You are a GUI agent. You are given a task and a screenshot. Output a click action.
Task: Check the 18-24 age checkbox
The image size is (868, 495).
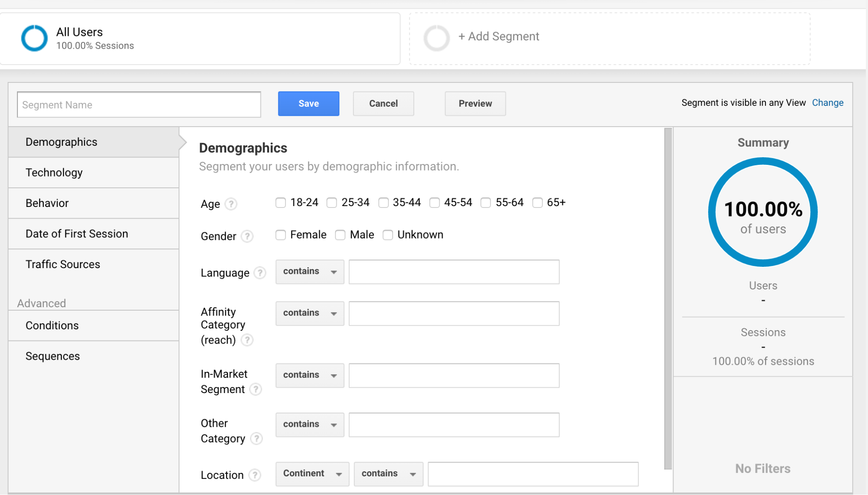[x=281, y=203]
